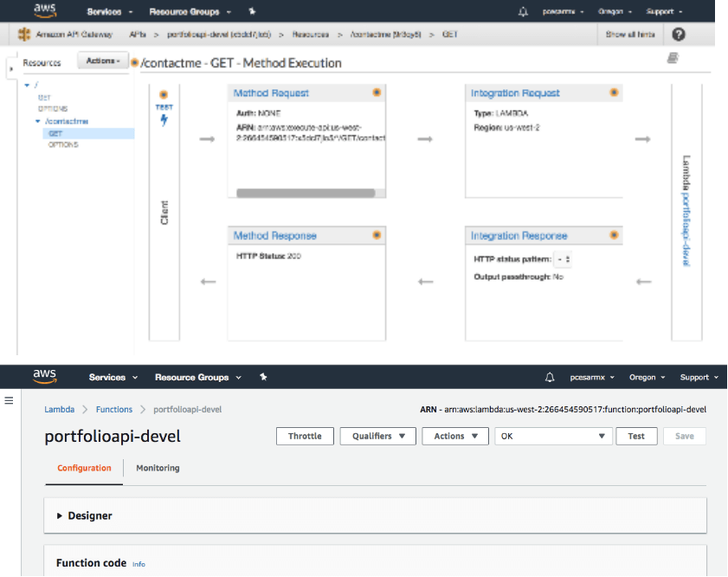Open Resource Groups menu in API Gateway header
728x577 pixels.
point(190,11)
